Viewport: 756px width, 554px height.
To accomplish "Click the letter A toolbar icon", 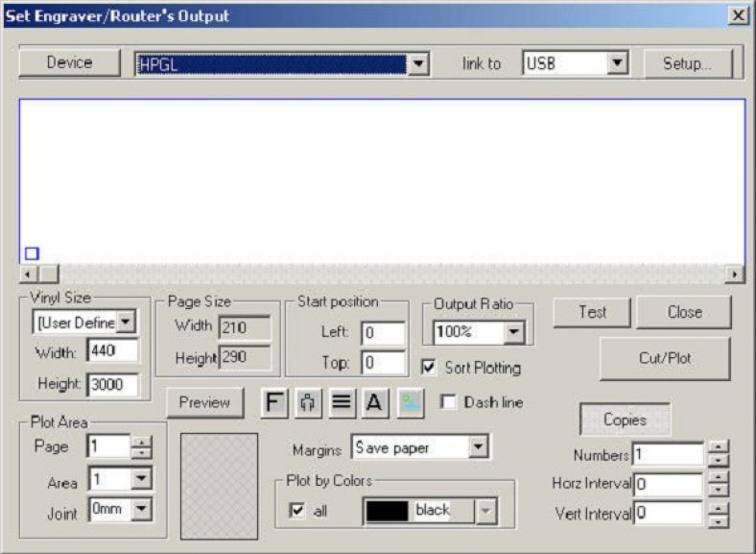I will (375, 402).
